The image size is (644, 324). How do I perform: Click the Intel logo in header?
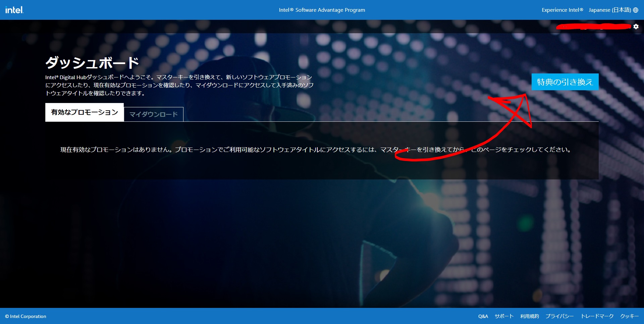14,10
